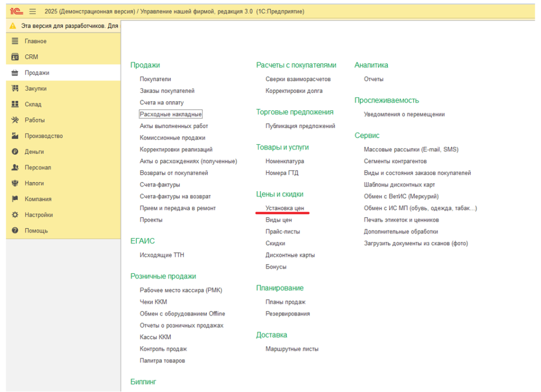The width and height of the screenshot is (541, 392).
Task: Open Корректировки долга
Action: (294, 91)
